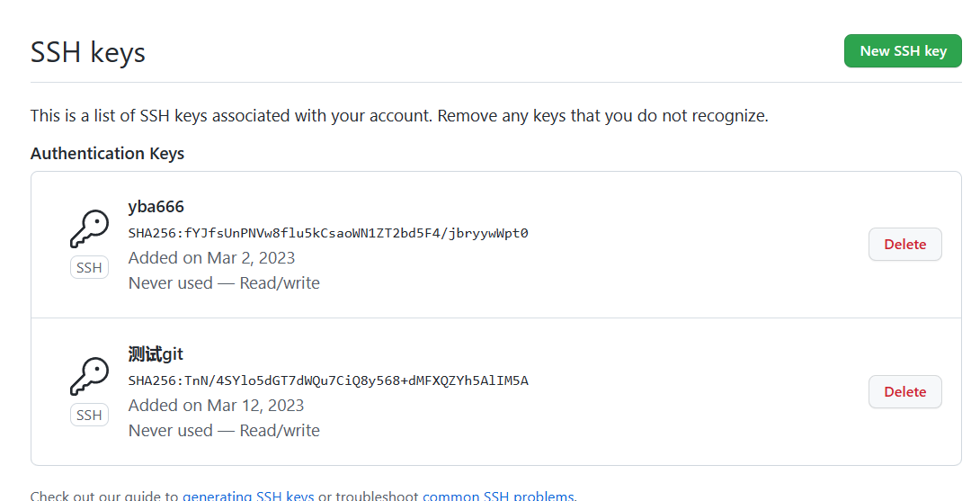This screenshot has height=501, width=980.
Task: Click the SHA256 fingerprint starting with TnN/4SYlo5
Action: point(328,380)
